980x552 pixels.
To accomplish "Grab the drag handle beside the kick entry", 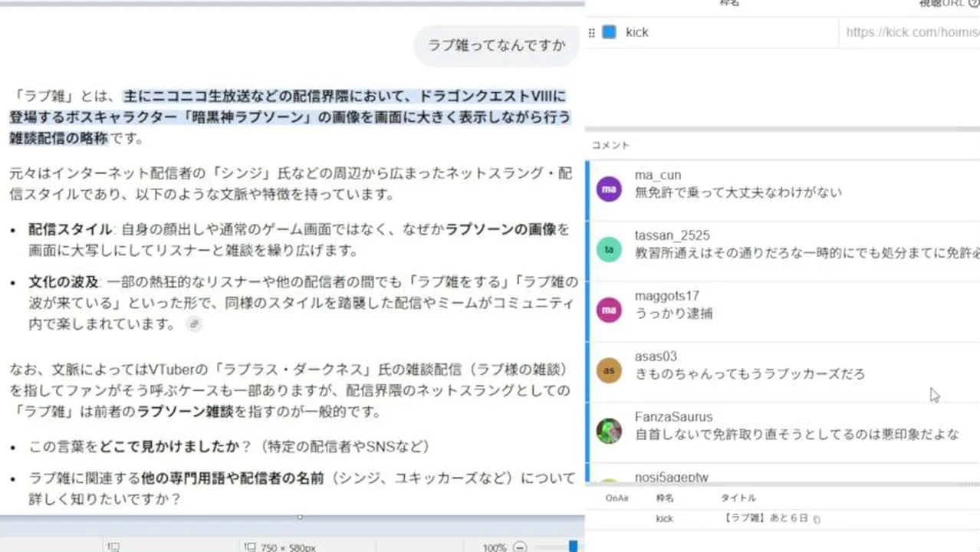I will (591, 32).
